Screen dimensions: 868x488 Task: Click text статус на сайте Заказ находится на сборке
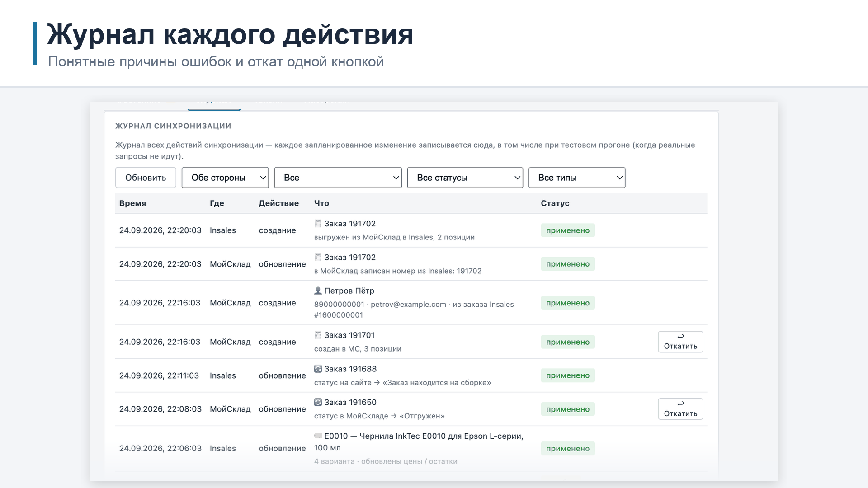(x=402, y=383)
